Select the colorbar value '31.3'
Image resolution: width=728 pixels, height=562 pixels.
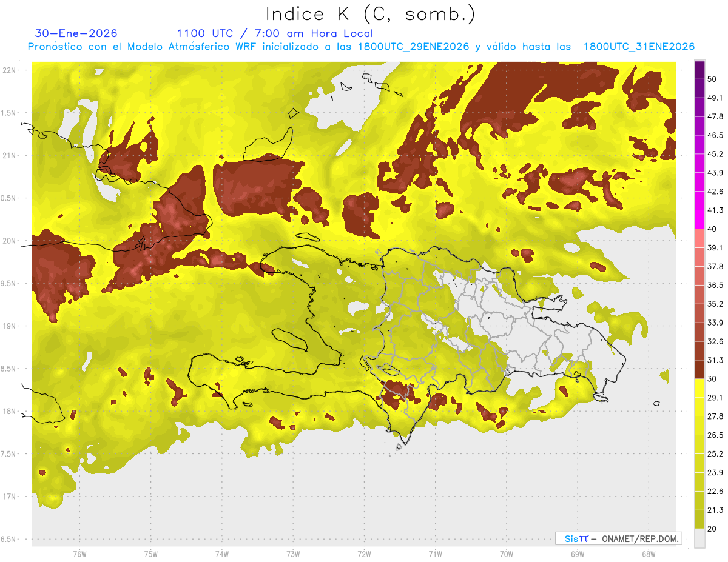point(715,361)
